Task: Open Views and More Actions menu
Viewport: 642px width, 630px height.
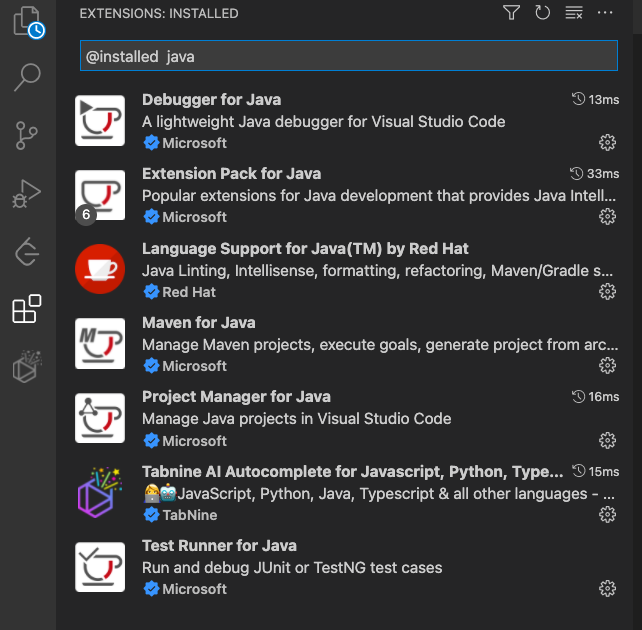Action: 605,13
